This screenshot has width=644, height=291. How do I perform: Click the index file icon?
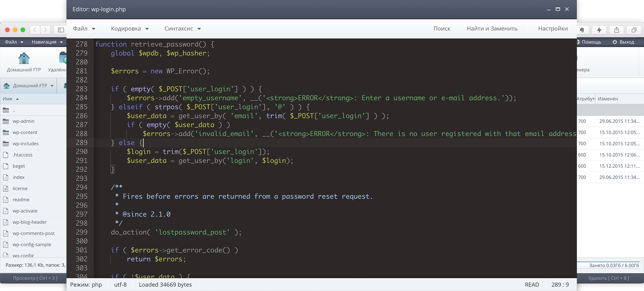pyautogui.click(x=5, y=177)
